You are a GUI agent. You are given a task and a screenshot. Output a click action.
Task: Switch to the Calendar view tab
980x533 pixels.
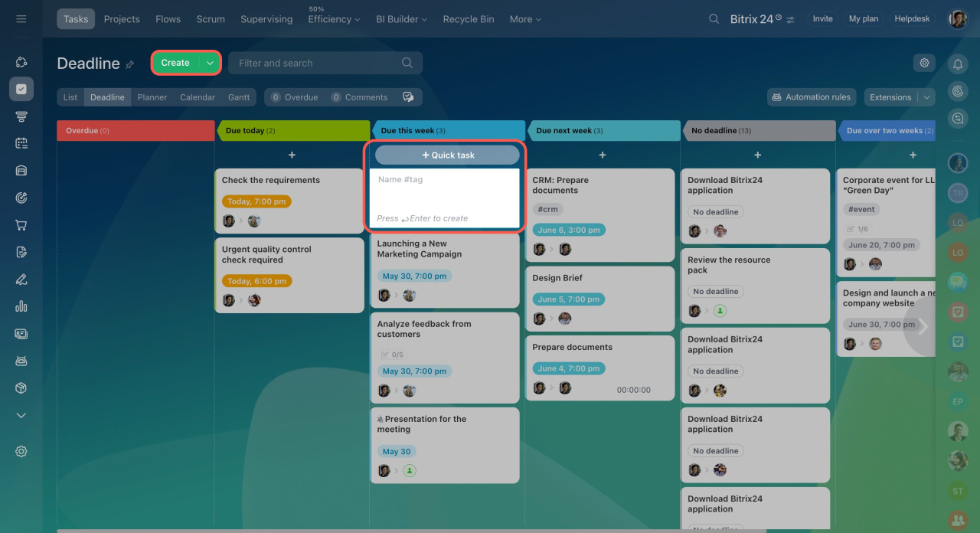(x=198, y=97)
